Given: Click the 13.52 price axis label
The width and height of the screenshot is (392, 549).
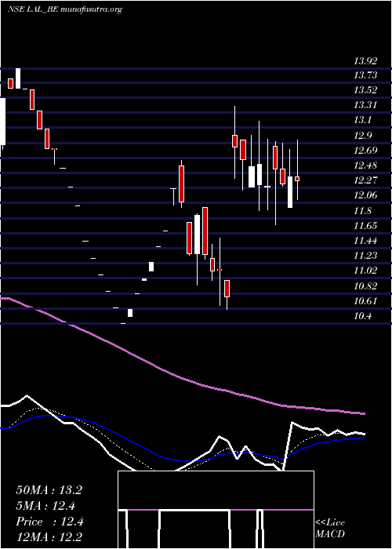Looking at the screenshot, I should click(x=366, y=90).
